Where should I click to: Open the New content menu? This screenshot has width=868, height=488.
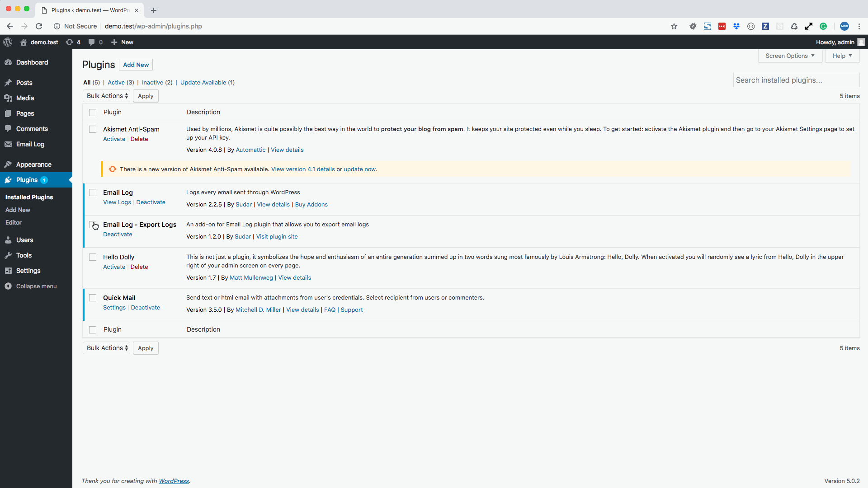point(122,42)
